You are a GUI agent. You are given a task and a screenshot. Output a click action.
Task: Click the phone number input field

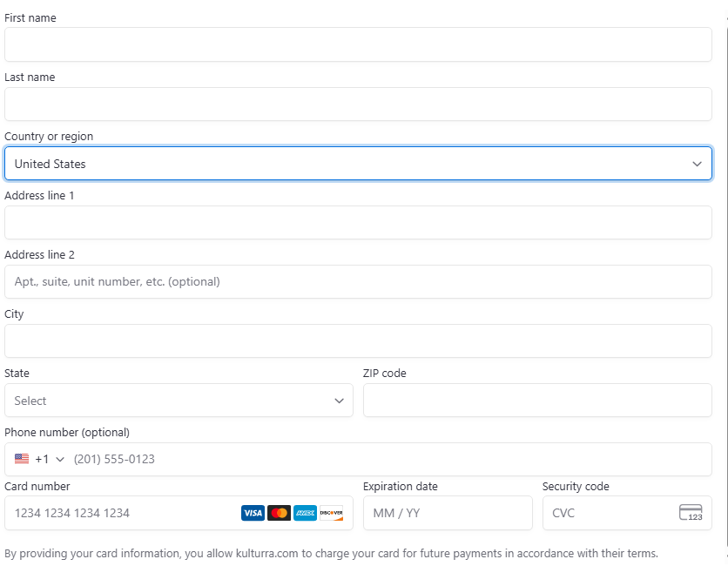383,459
